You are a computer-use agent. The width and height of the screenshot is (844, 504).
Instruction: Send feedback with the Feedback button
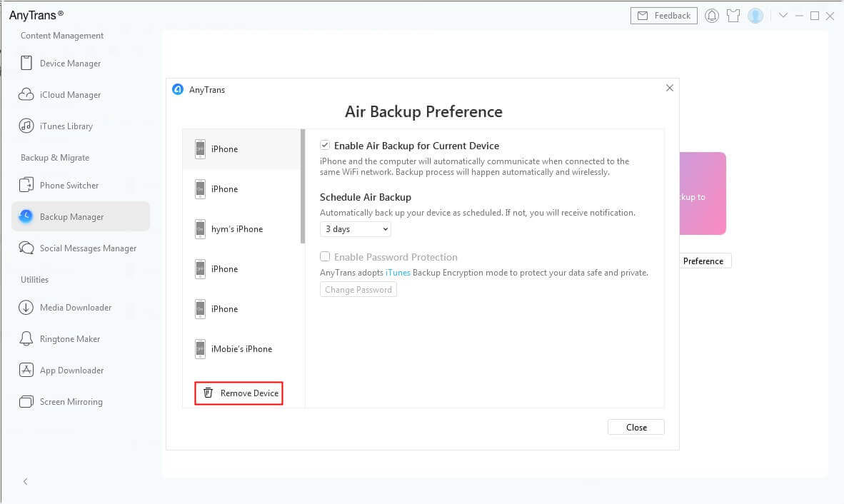click(x=663, y=16)
